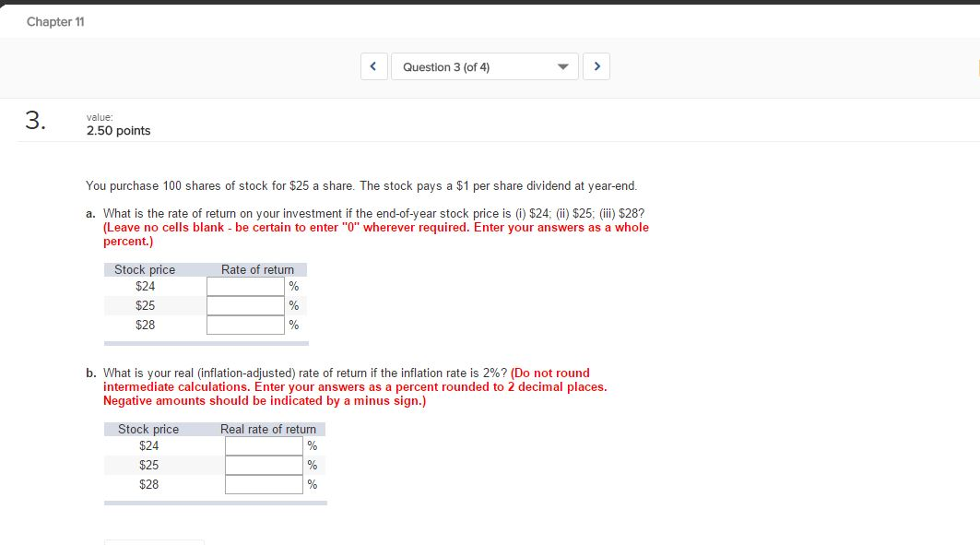Click the previous question left chevron

coord(373,65)
